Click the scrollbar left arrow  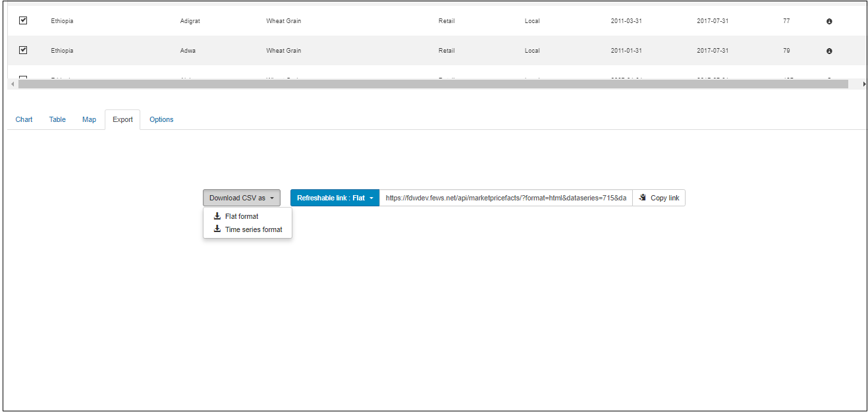[11, 84]
